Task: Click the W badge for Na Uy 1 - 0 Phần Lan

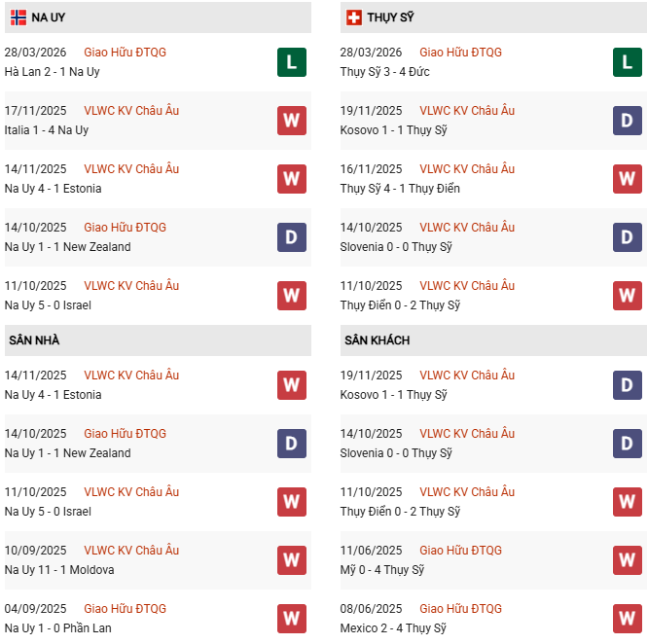Action: (291, 619)
